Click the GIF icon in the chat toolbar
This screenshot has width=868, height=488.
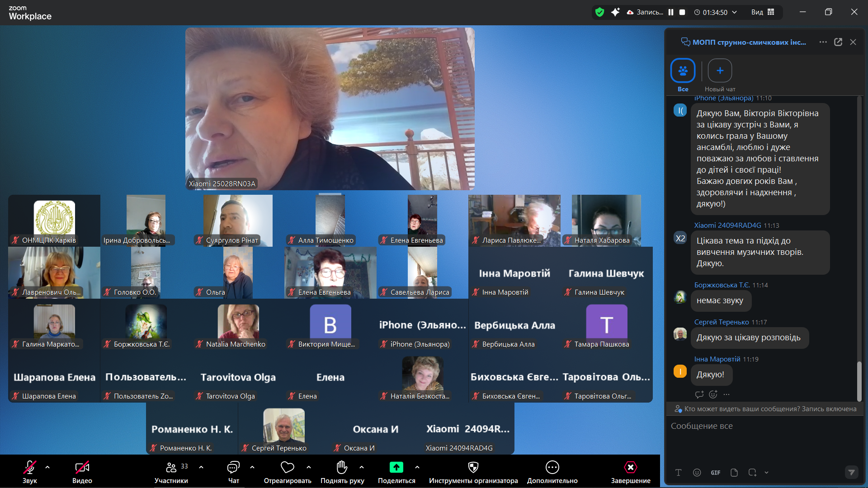715,473
